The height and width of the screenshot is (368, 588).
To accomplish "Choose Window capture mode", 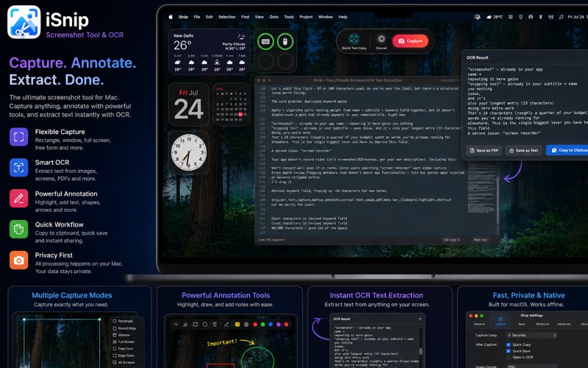I will 121,335.
